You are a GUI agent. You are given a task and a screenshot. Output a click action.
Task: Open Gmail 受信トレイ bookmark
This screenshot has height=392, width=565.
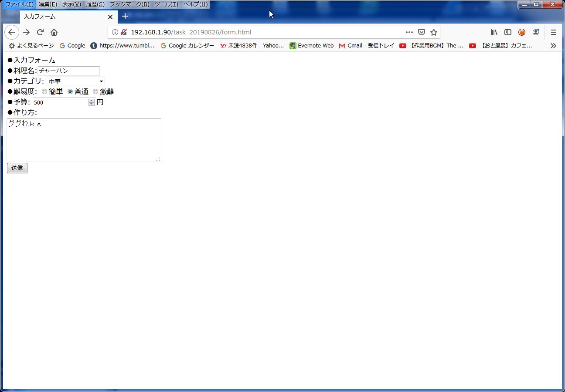coord(367,46)
